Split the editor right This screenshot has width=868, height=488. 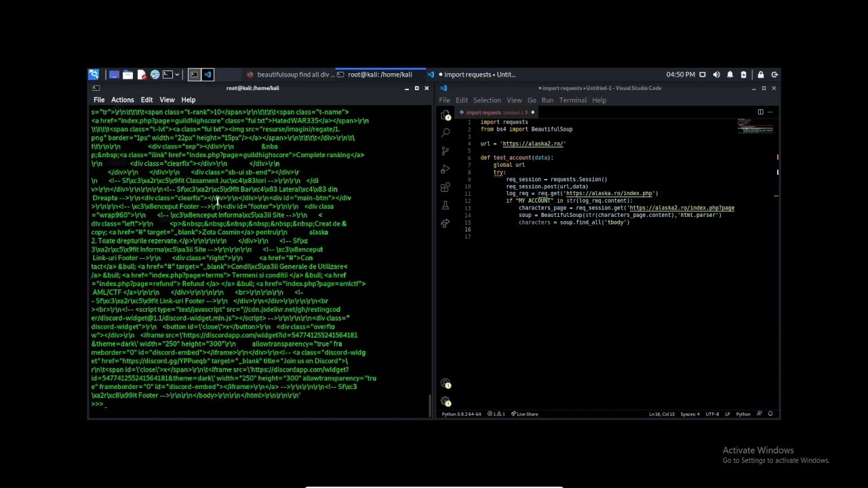click(x=760, y=113)
